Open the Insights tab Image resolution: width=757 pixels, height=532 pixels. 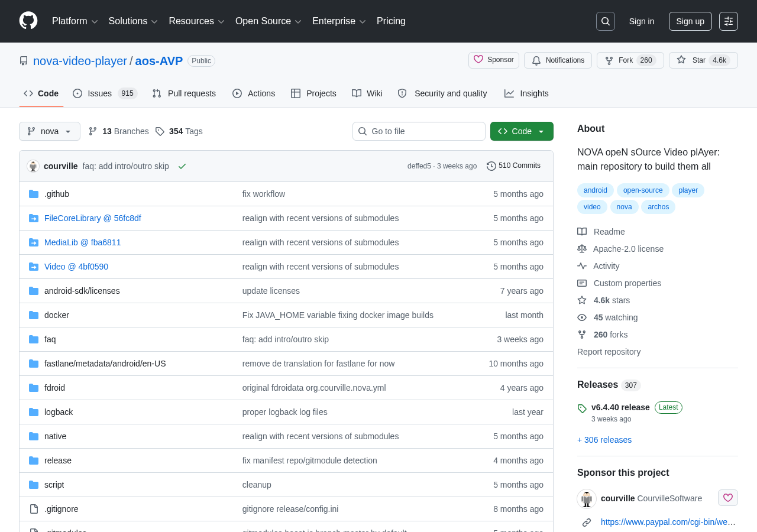pyautogui.click(x=526, y=93)
